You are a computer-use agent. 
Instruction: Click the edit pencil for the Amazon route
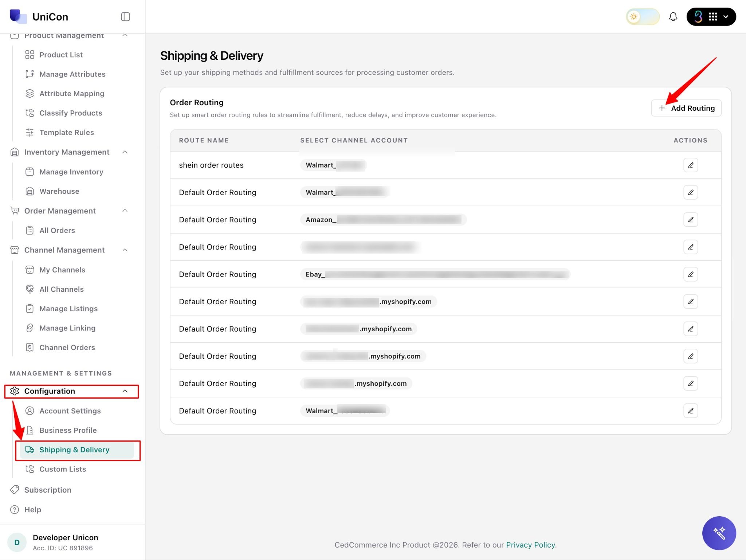point(690,220)
